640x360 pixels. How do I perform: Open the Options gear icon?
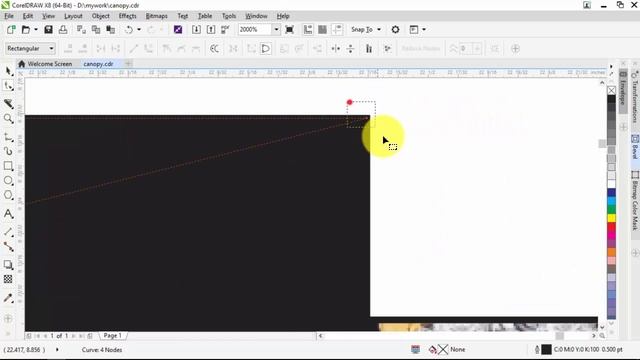point(395,29)
